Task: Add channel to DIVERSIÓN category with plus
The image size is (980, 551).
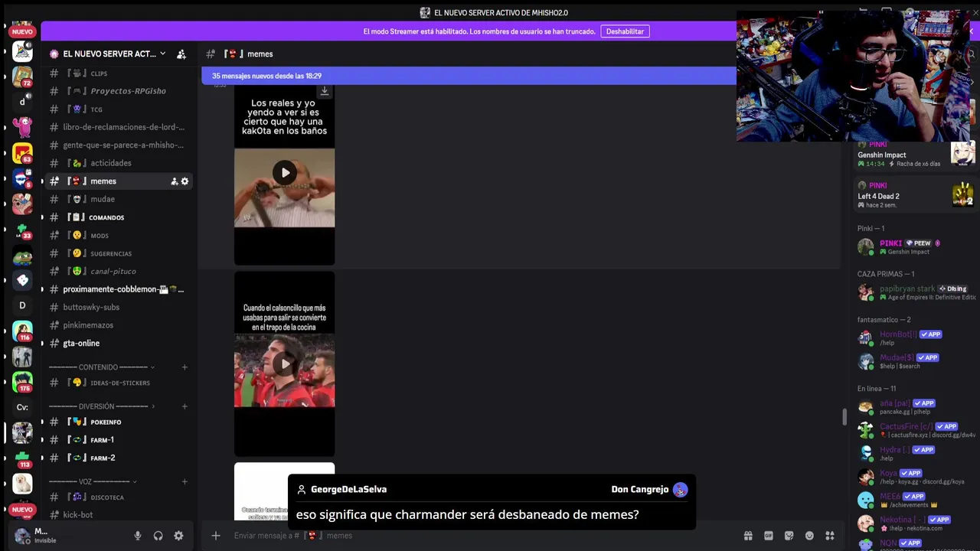Action: click(185, 406)
